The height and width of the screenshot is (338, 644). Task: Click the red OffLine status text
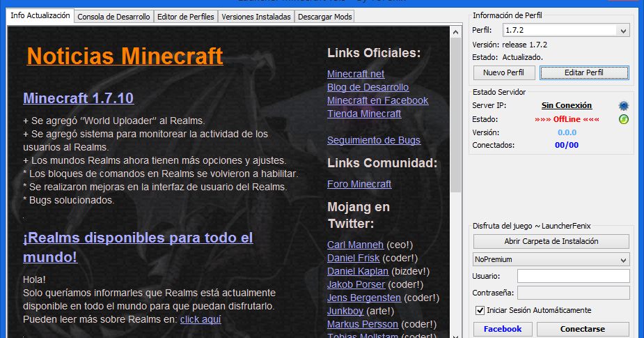click(567, 119)
